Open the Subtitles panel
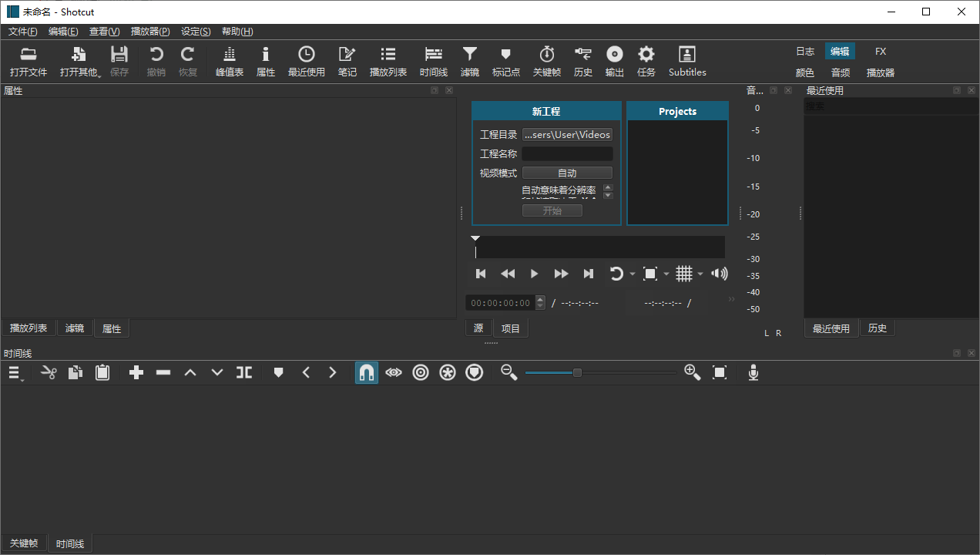This screenshot has width=980, height=555. (686, 60)
